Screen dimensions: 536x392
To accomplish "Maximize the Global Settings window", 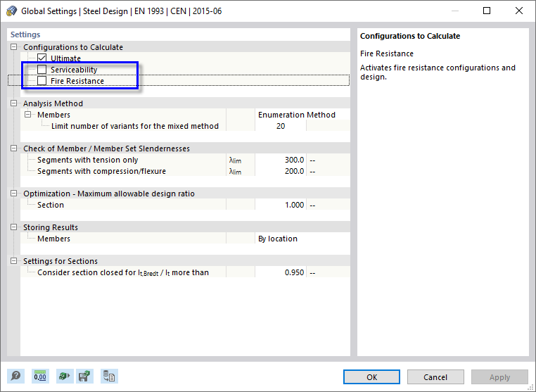I will coord(487,11).
